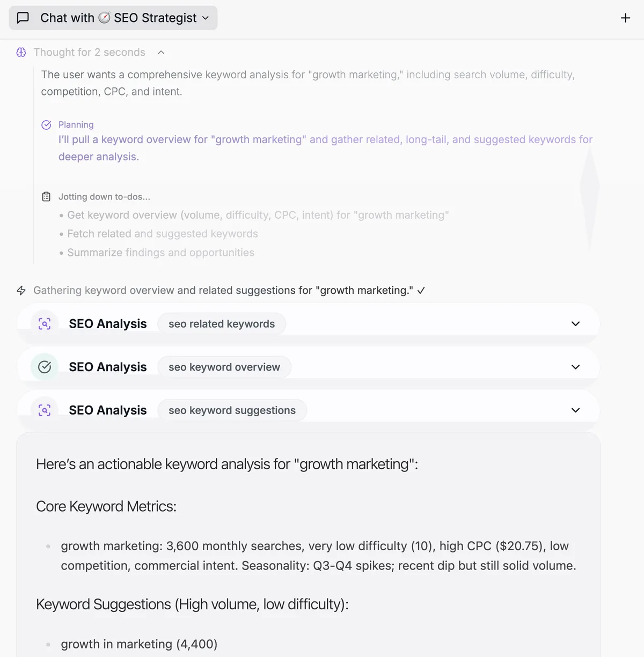644x657 pixels.
Task: Click the Core Keyword Metrics heading
Action: tap(106, 506)
